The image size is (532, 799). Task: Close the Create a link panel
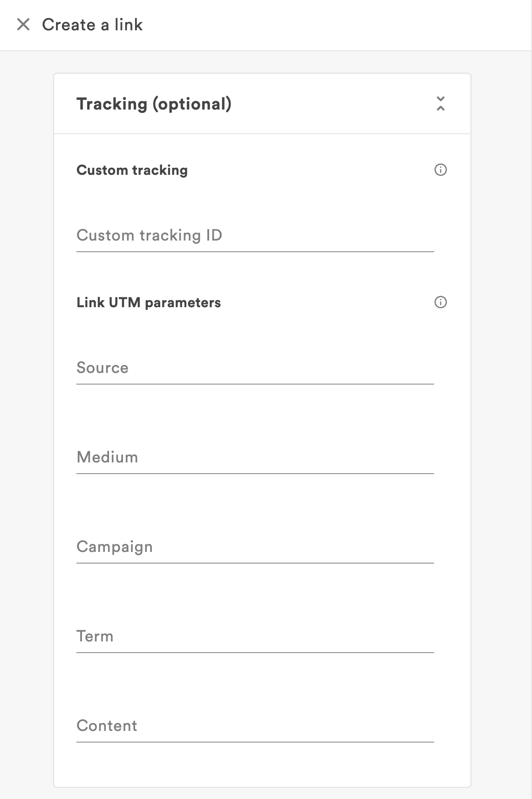coord(23,24)
